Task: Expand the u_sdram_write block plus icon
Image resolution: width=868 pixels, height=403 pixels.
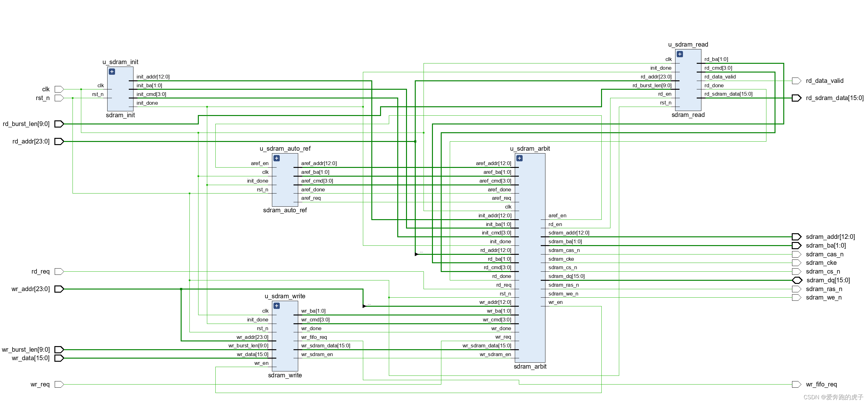Action: point(277,306)
